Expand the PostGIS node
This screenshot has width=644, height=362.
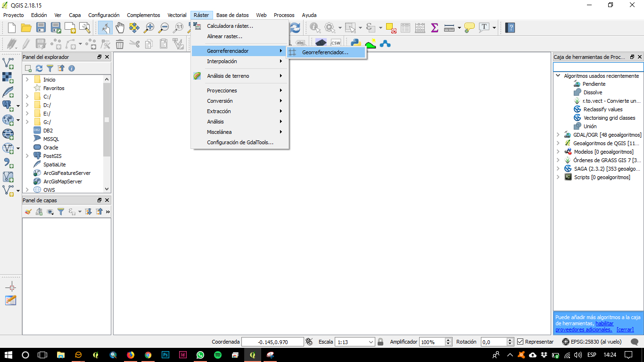tap(27, 156)
